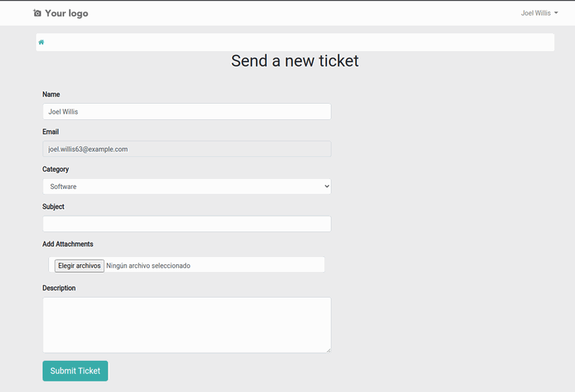
Task: Focus the Name input field
Action: point(187,111)
